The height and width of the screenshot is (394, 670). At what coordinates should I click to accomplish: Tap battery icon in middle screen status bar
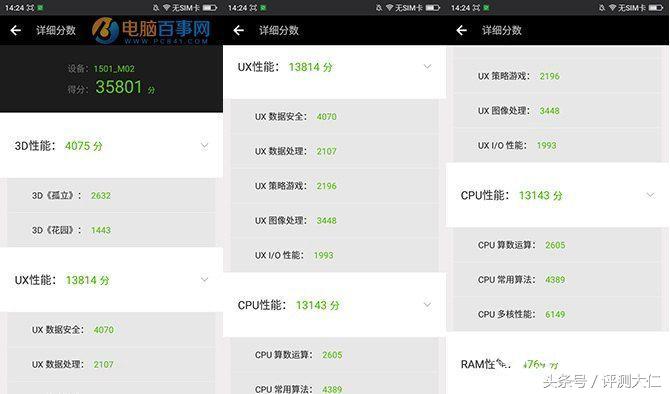pos(433,8)
